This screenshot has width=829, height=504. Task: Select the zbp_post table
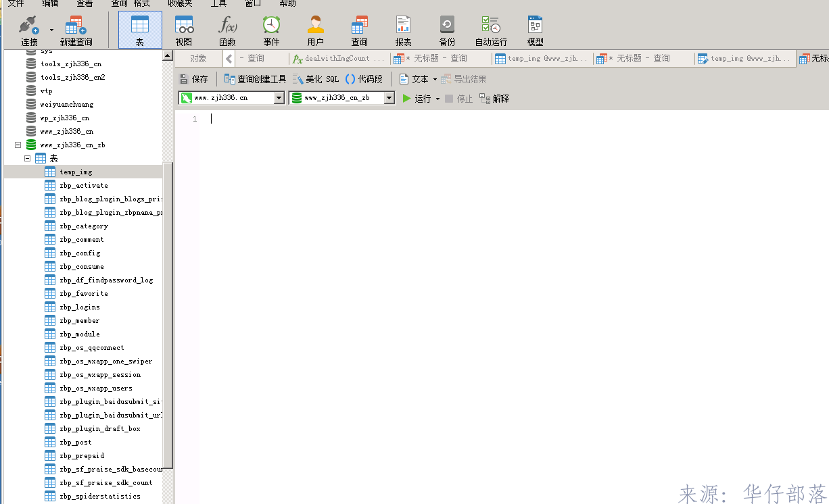(75, 442)
